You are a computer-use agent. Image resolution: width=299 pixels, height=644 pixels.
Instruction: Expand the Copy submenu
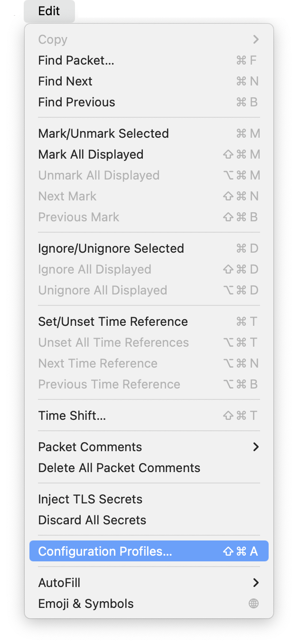coord(52,39)
